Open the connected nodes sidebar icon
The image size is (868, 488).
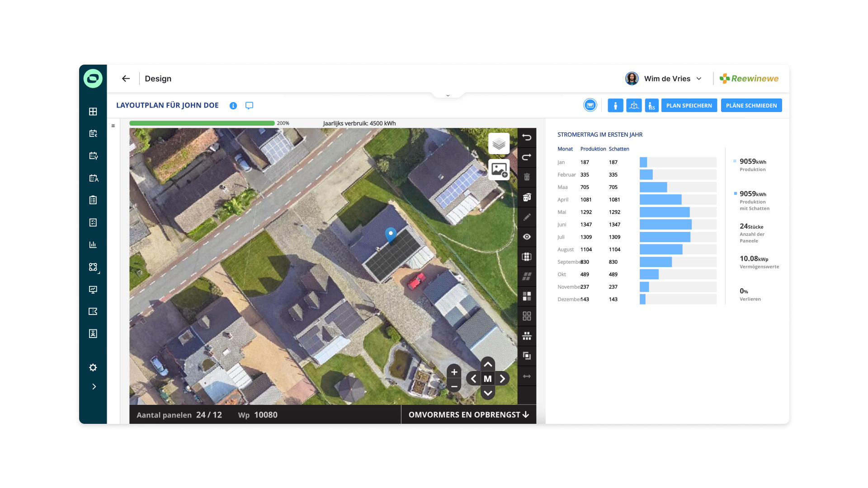[93, 267]
